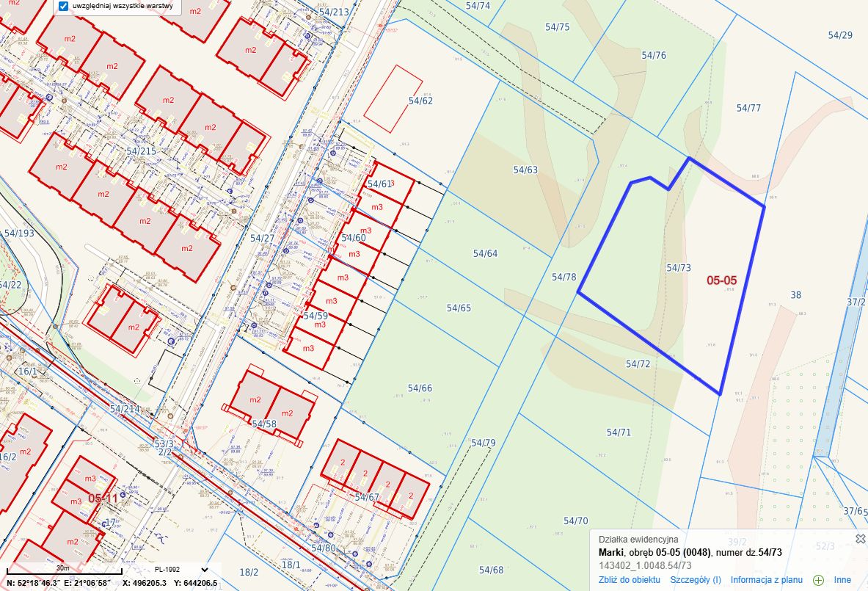Image resolution: width=868 pixels, height=591 pixels.
Task: Select parcel label 54/214
Action: pos(125,410)
